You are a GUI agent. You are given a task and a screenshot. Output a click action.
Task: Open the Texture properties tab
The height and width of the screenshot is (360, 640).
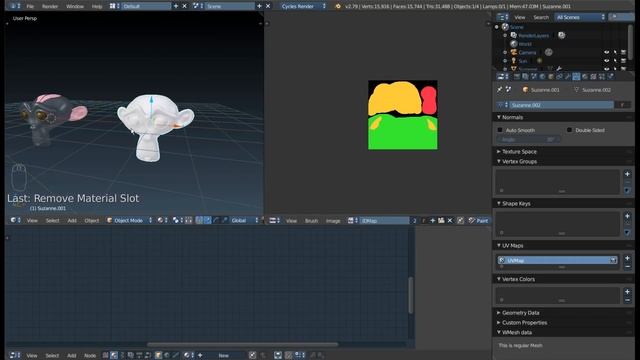coord(593,76)
